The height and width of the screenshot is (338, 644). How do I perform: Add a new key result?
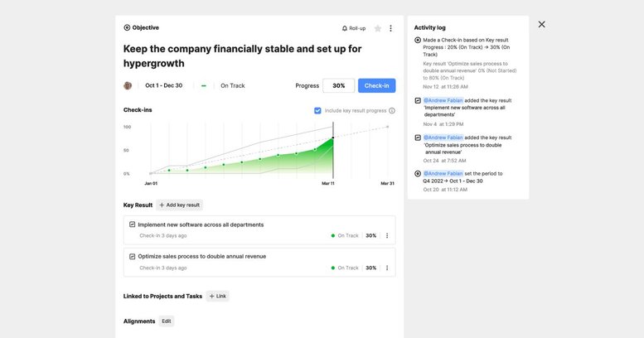[180, 205]
